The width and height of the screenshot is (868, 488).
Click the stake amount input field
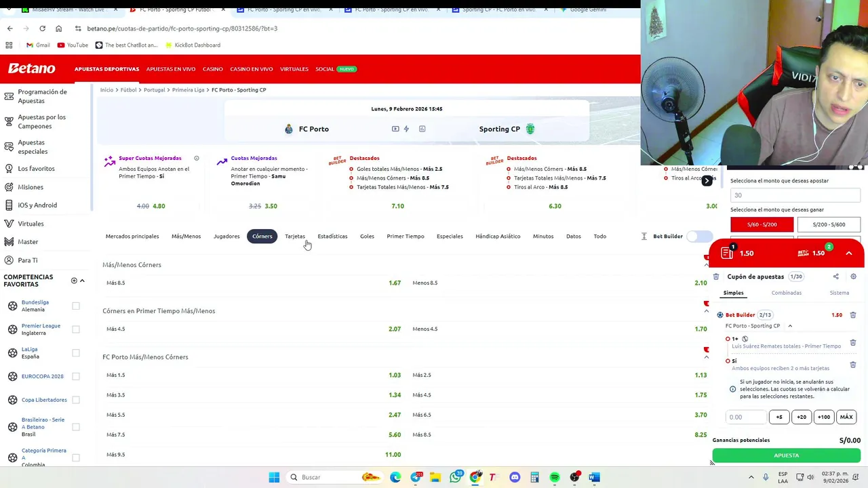[746, 417]
